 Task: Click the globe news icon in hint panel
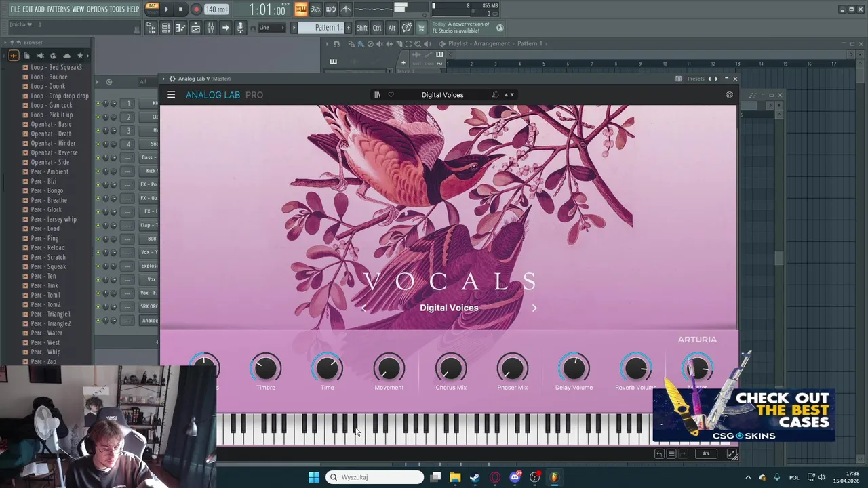500,28
